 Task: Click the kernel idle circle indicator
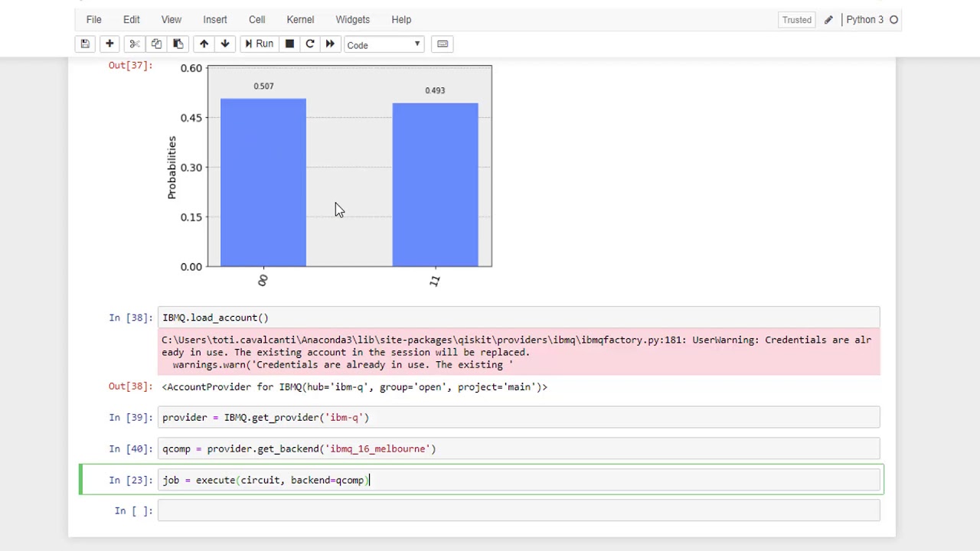[893, 20]
